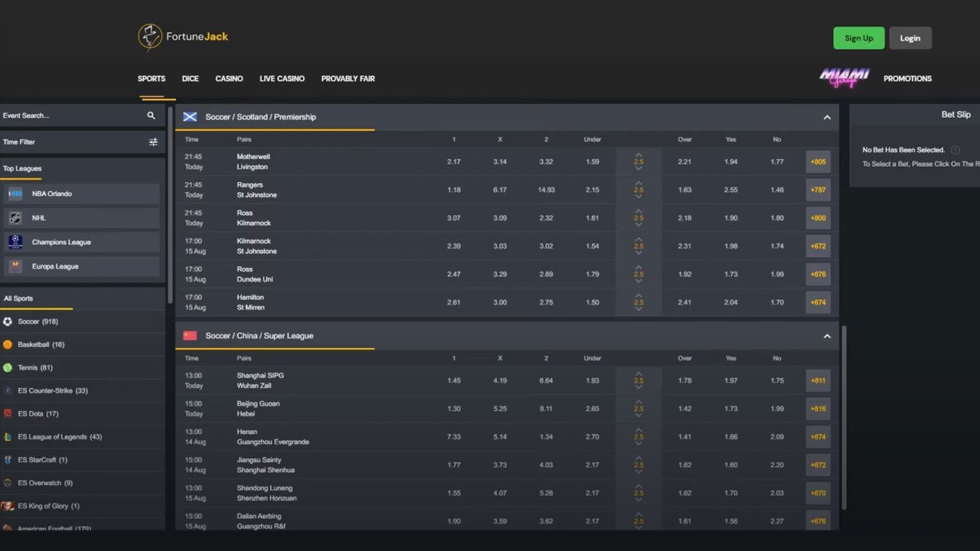The image size is (980, 551).
Task: Click the ES Dota icon
Action: (x=8, y=413)
